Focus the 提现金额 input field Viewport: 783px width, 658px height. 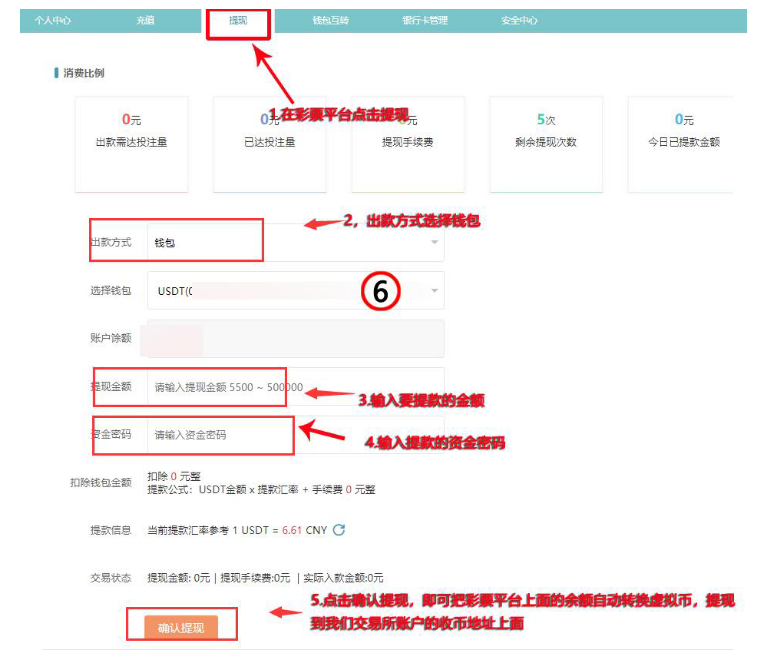(295, 386)
